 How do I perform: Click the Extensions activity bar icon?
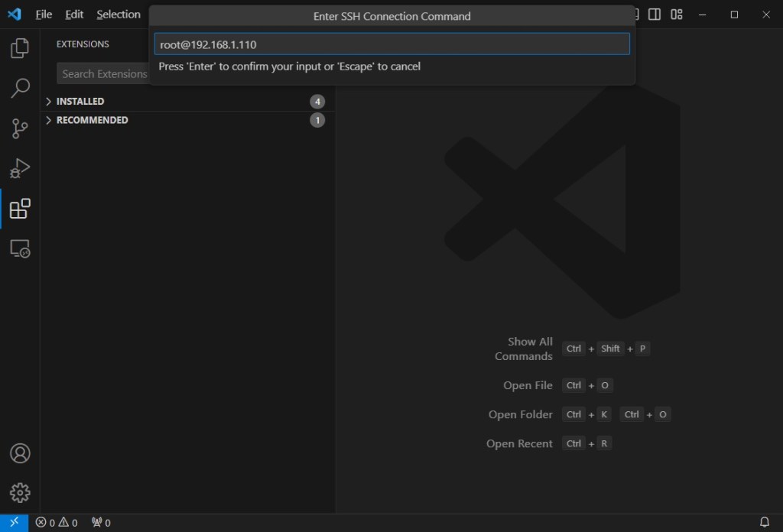20,208
